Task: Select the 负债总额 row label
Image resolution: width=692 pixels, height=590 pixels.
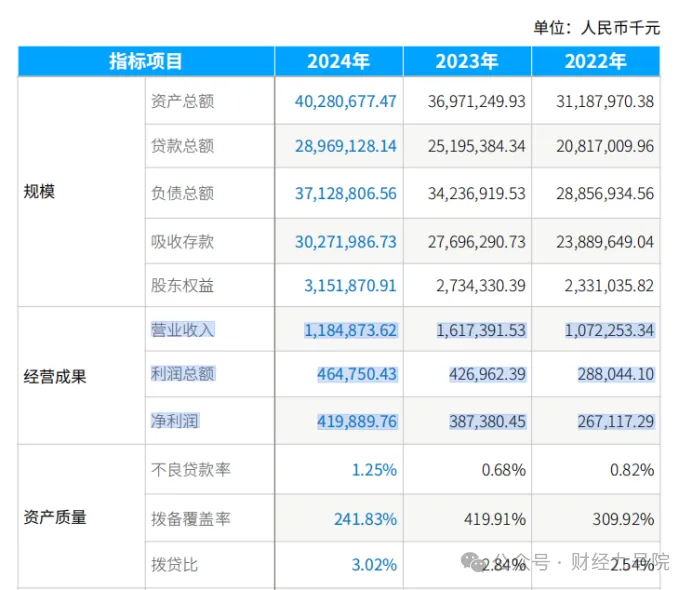Action: 183,193
